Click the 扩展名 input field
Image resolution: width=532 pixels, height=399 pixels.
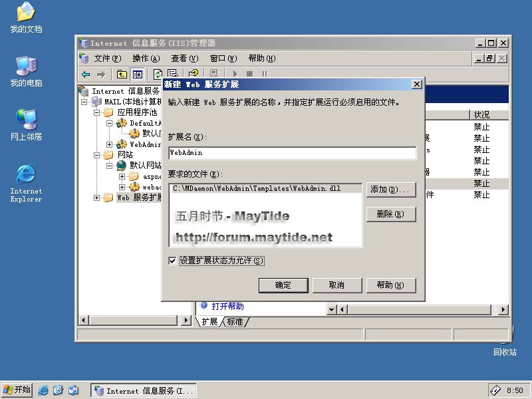[x=292, y=153]
